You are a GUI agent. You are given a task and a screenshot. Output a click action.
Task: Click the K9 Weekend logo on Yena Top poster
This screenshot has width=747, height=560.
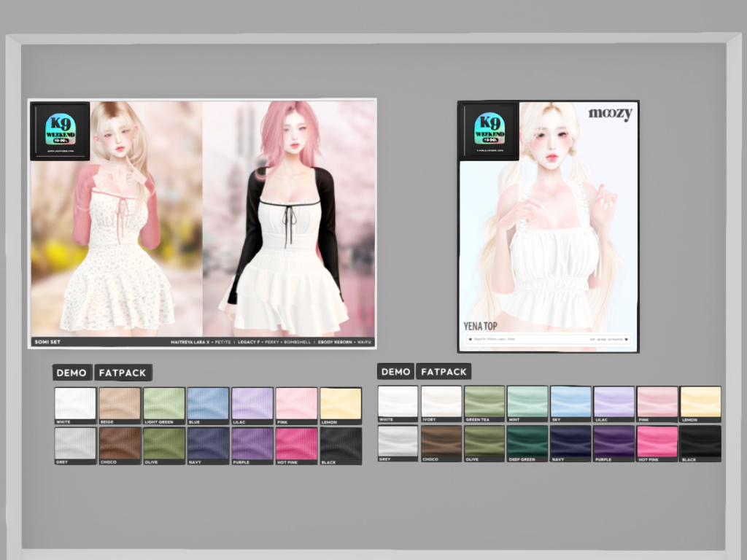click(x=489, y=131)
